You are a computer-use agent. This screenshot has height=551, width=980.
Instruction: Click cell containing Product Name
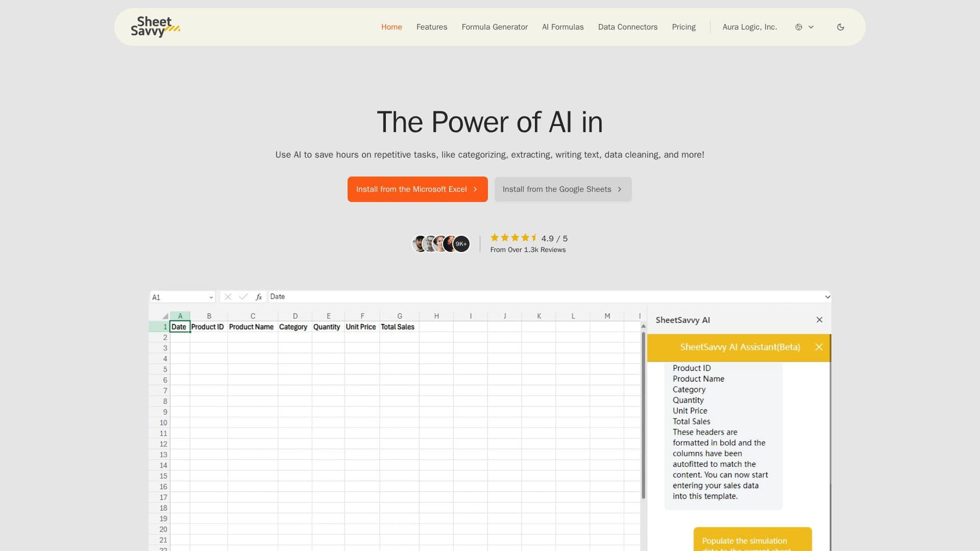pyautogui.click(x=252, y=327)
